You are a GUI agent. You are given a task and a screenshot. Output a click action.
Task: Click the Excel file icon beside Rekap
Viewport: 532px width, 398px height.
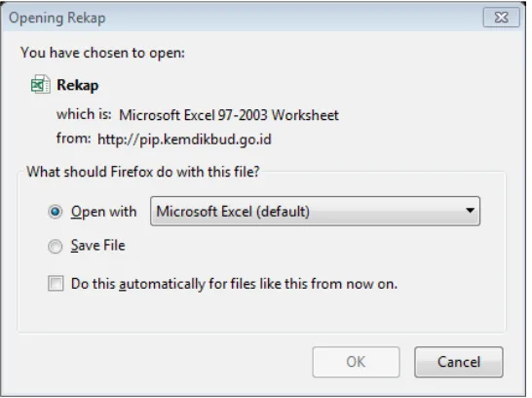41,84
